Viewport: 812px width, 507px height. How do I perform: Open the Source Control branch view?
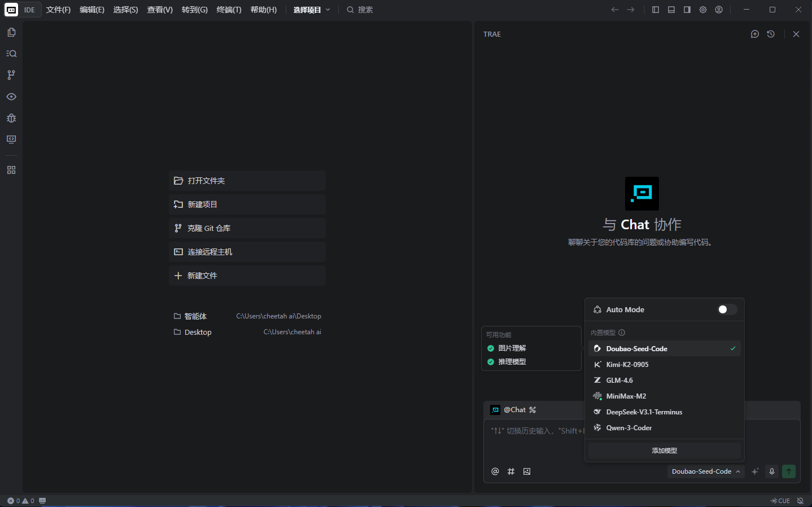pyautogui.click(x=11, y=75)
